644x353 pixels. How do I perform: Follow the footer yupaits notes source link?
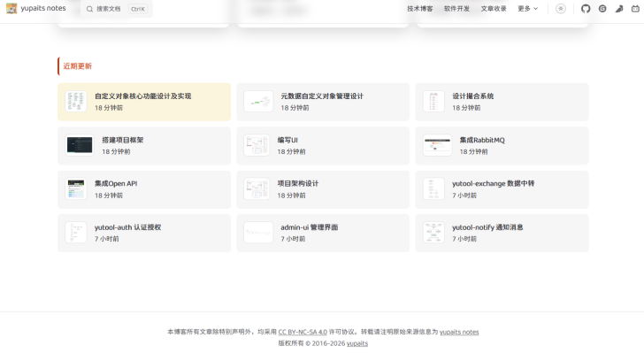click(x=459, y=332)
